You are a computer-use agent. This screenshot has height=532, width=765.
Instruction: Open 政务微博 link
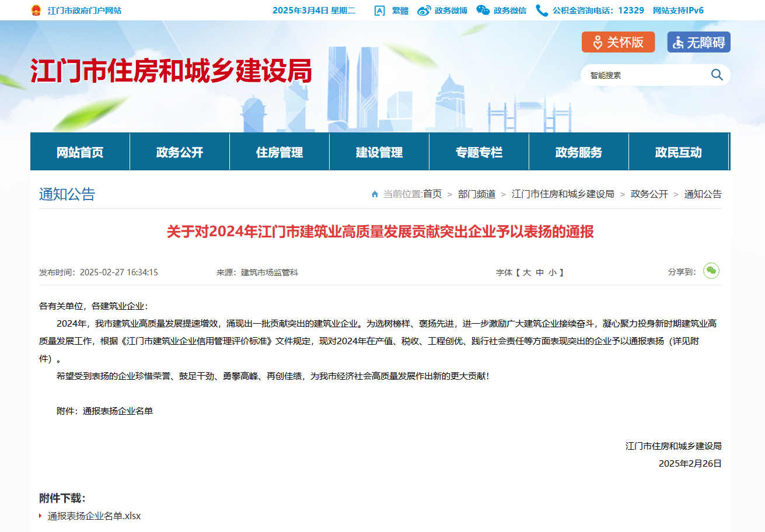451,10
